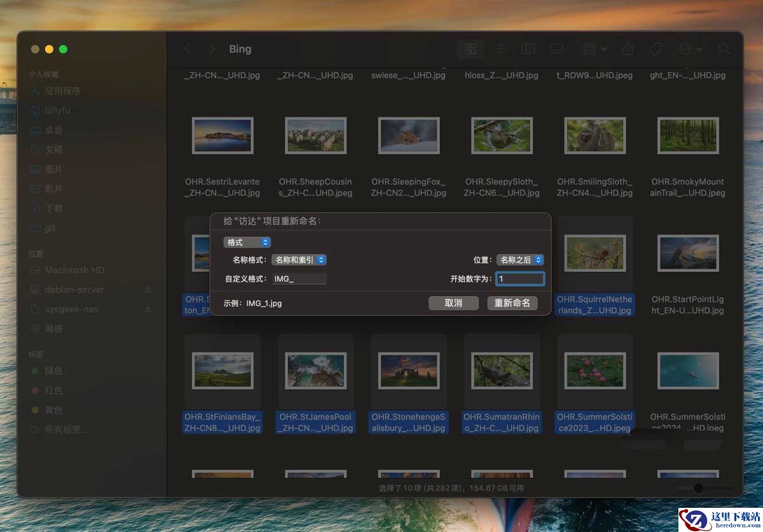
Task: Open the 名称格式 dropdown
Action: [x=299, y=260]
